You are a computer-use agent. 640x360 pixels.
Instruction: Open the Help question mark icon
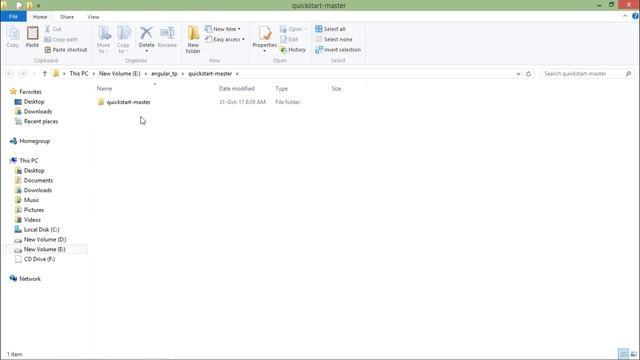(635, 16)
